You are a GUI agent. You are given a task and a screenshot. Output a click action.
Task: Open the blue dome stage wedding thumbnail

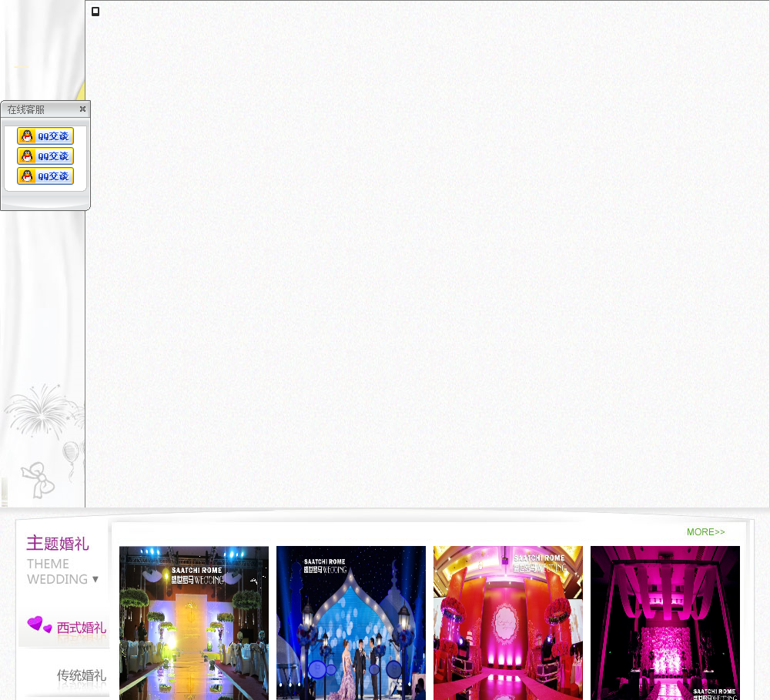pos(351,623)
